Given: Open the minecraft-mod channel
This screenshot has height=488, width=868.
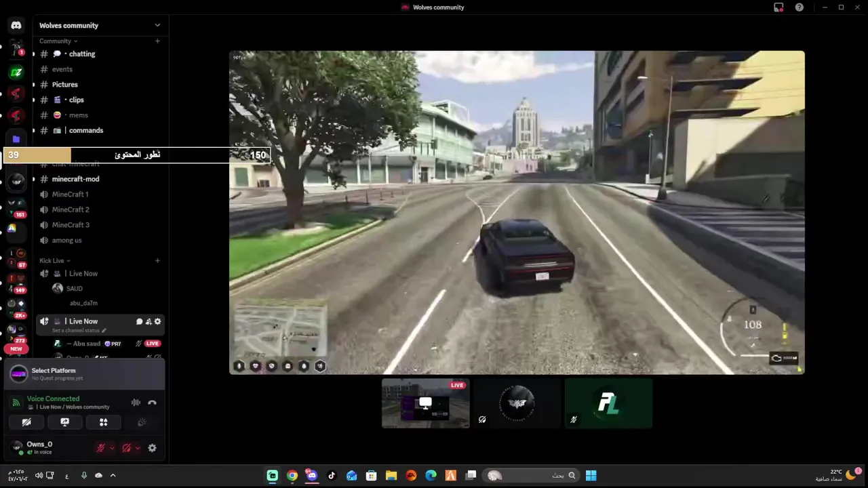Looking at the screenshot, I should coord(99,179).
